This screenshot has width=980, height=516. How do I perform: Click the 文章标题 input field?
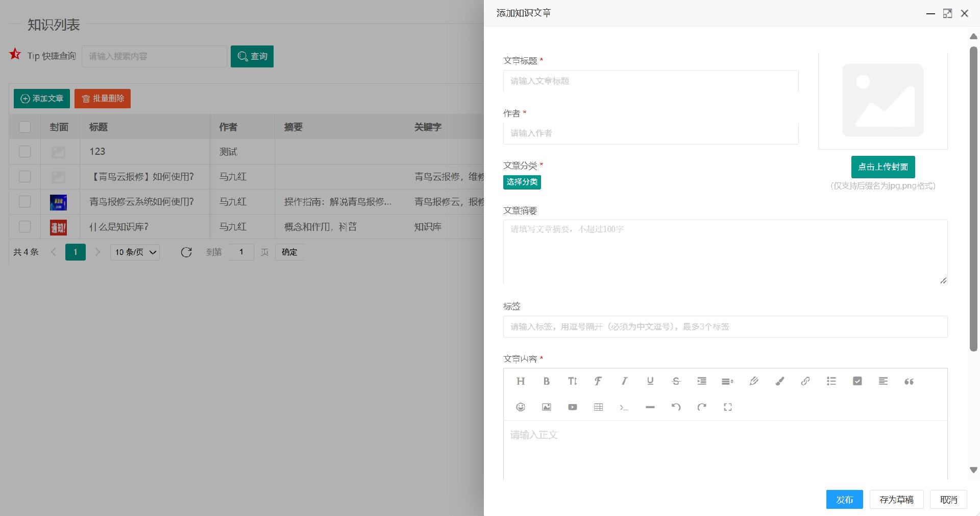click(650, 81)
